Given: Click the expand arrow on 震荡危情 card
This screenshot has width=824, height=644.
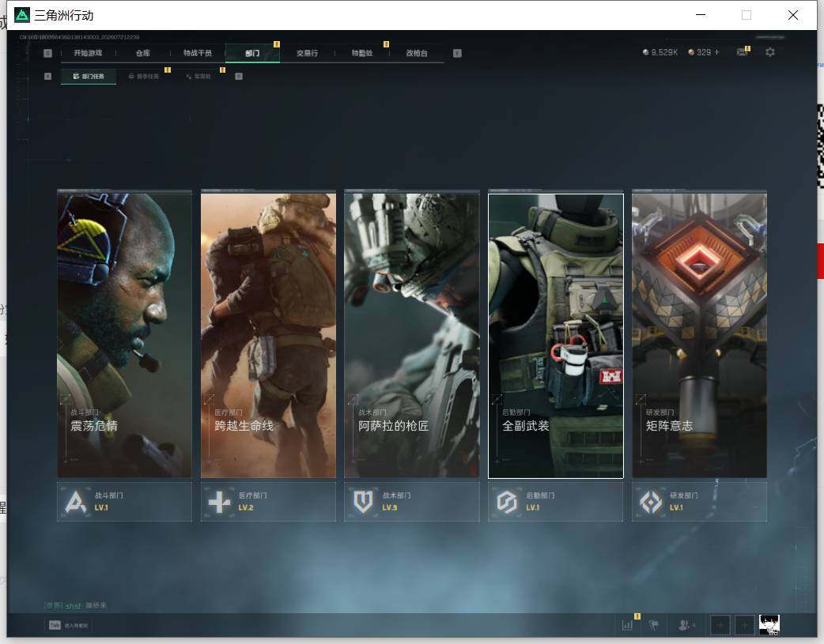Looking at the screenshot, I should click(x=65, y=400).
